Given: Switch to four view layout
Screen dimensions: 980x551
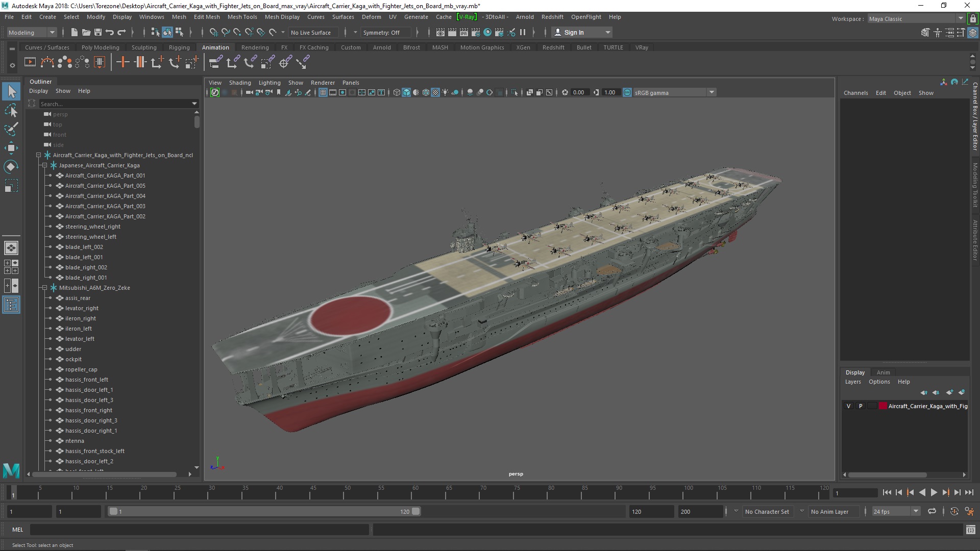Looking at the screenshot, I should pos(11,267).
